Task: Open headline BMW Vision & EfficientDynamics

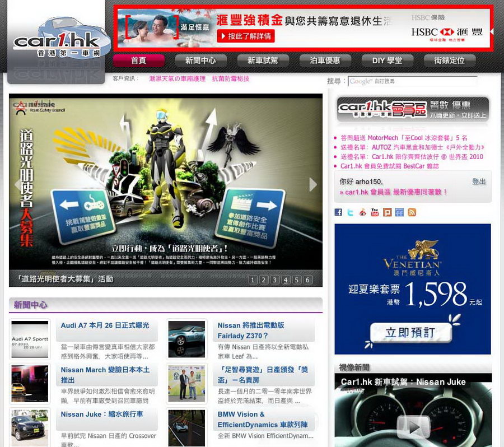Action: click(263, 420)
